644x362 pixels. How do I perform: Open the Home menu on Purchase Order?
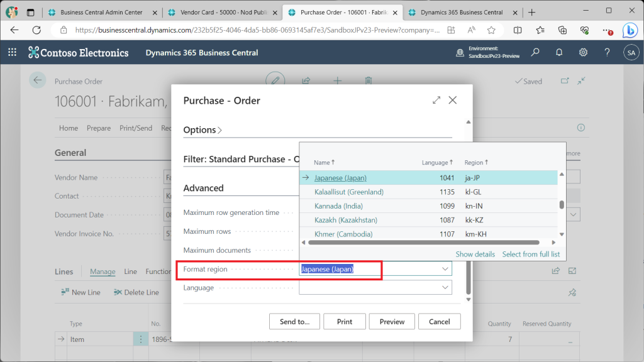(x=68, y=128)
